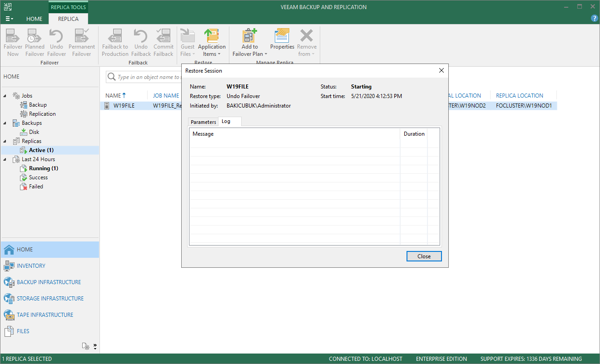Click ENTERPRISE EDITION in status bar

441,359
